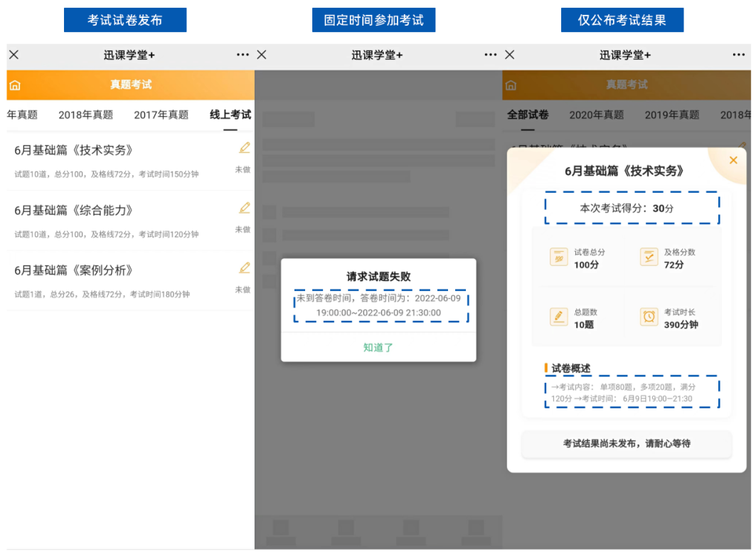Select the 2020年真题 tab

point(597,115)
